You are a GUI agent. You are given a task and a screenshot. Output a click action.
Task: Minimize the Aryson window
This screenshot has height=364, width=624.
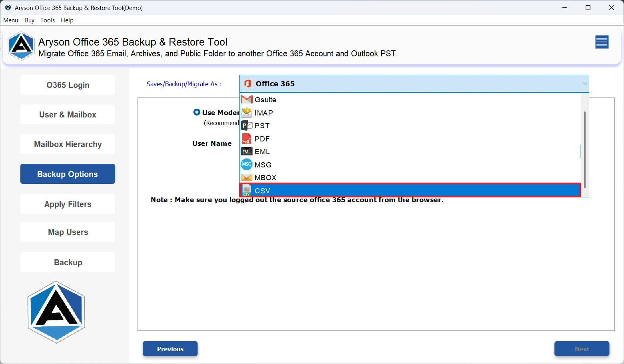click(x=565, y=8)
